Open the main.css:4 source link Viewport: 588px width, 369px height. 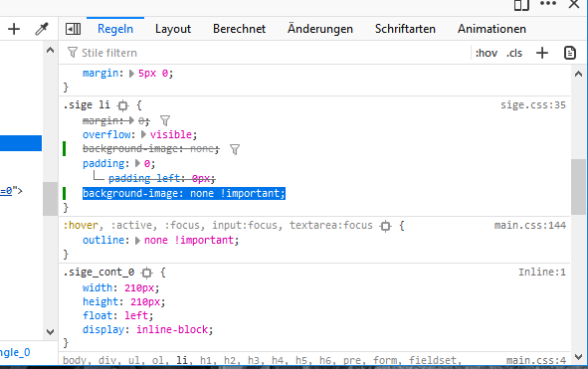(536, 360)
